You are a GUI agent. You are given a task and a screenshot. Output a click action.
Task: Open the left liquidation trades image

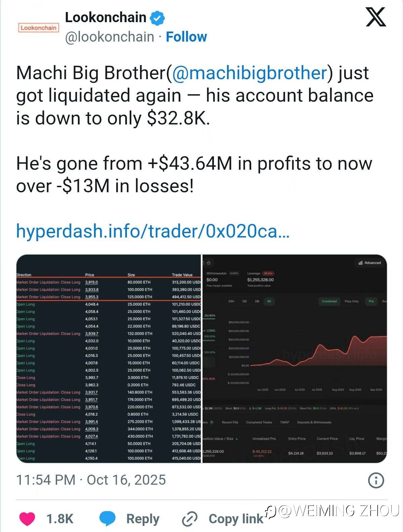coord(108,359)
